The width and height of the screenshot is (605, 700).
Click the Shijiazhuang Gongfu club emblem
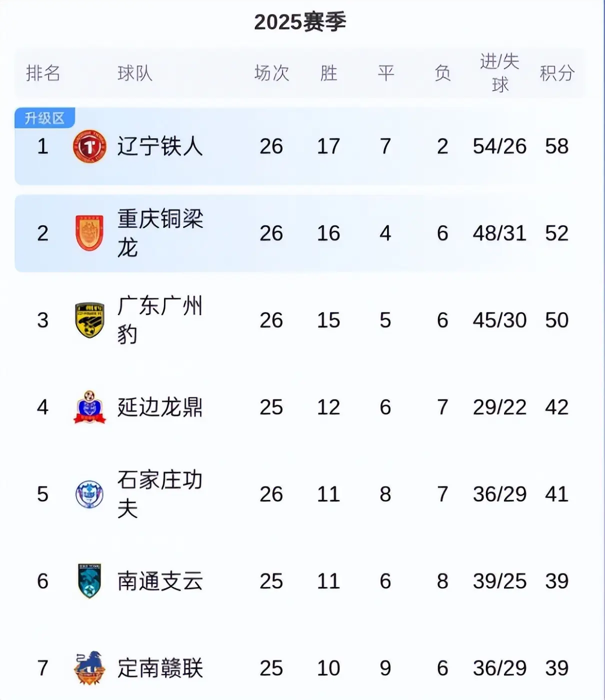(x=89, y=494)
